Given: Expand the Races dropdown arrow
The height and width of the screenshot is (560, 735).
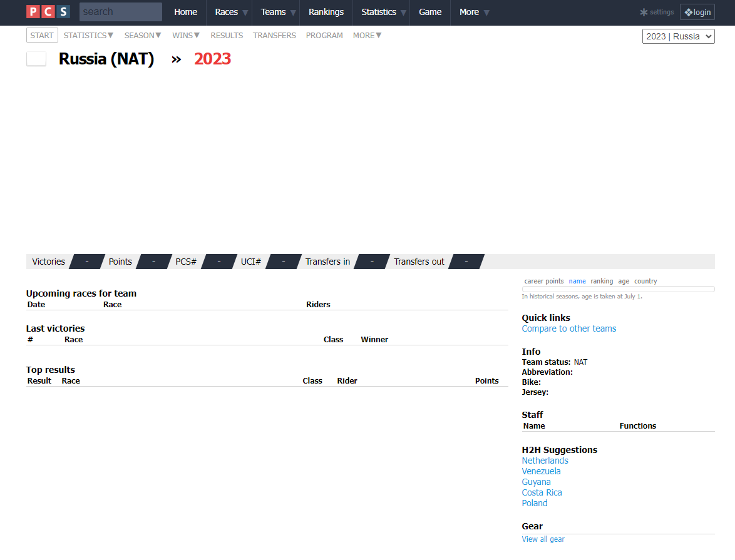Looking at the screenshot, I should point(245,13).
